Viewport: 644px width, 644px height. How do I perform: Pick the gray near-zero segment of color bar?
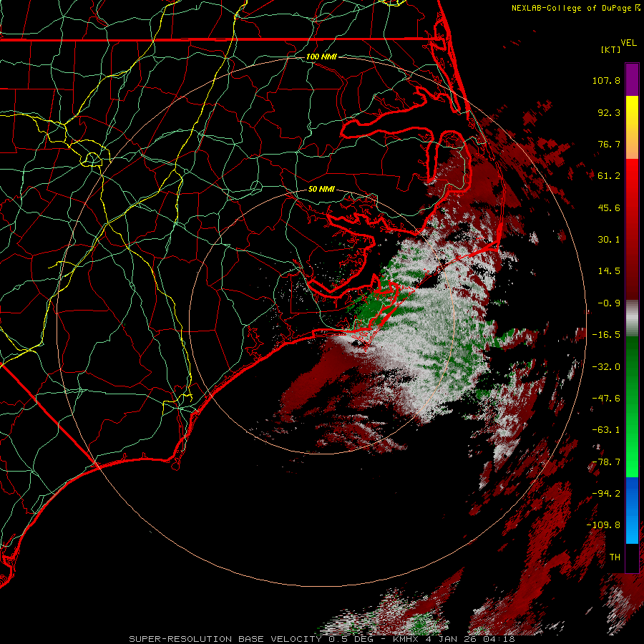(632, 318)
